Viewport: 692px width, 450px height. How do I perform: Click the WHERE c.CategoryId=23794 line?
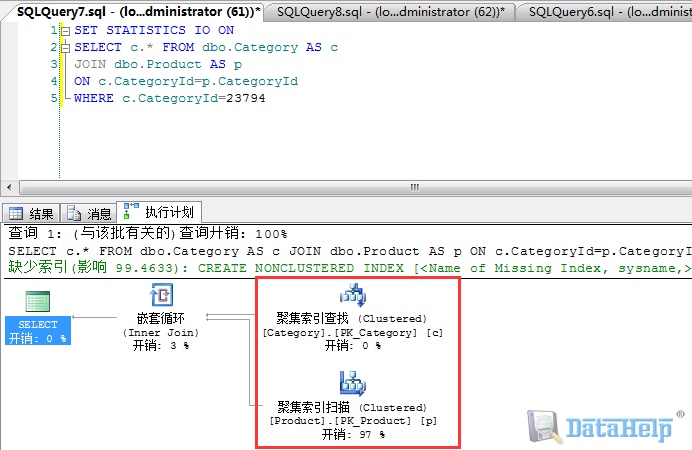tap(169, 98)
